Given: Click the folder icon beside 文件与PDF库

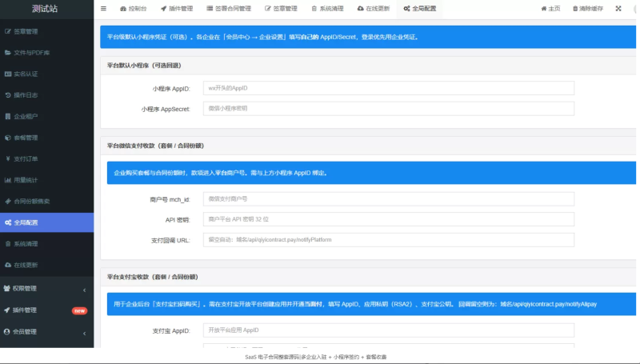Looking at the screenshot, I should (x=8, y=53).
